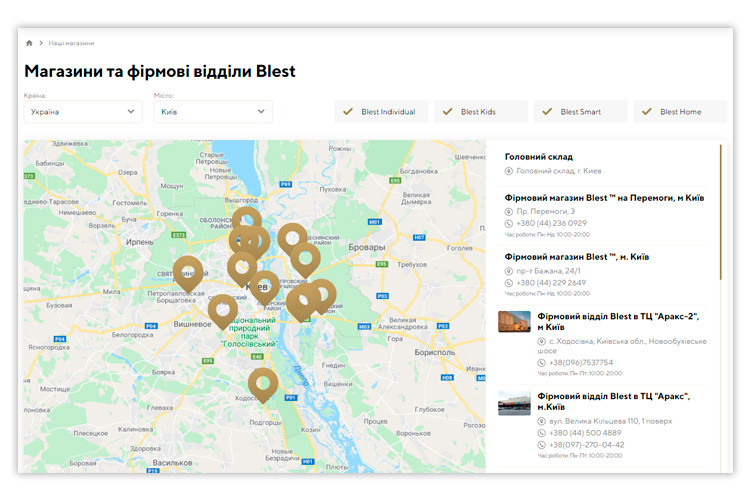
Task: Click the phone number +380 (44) 236 0929
Action: [551, 223]
